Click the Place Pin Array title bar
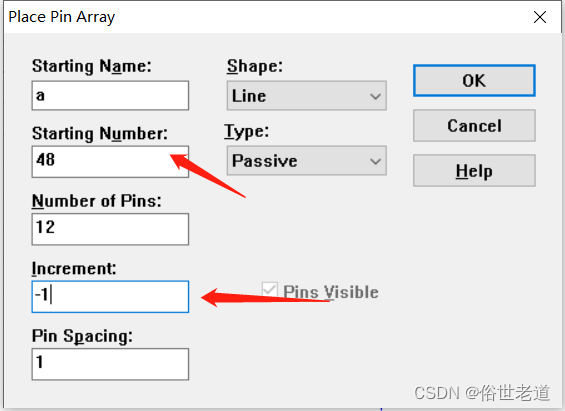Screen dimensions: 565x411 click(x=267, y=17)
